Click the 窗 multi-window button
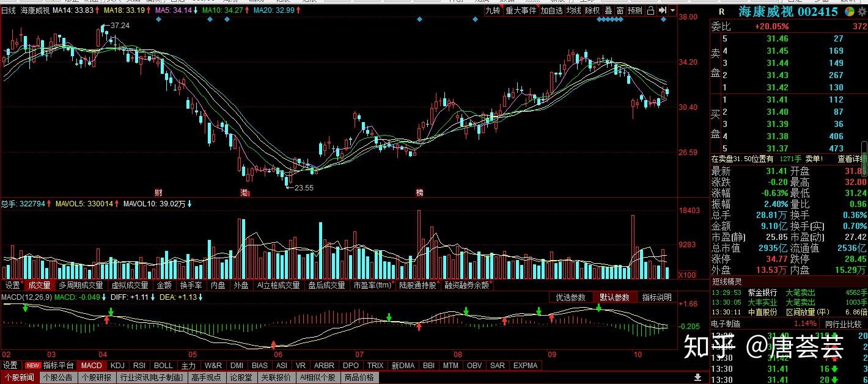The height and width of the screenshot is (384, 868). click(x=620, y=10)
